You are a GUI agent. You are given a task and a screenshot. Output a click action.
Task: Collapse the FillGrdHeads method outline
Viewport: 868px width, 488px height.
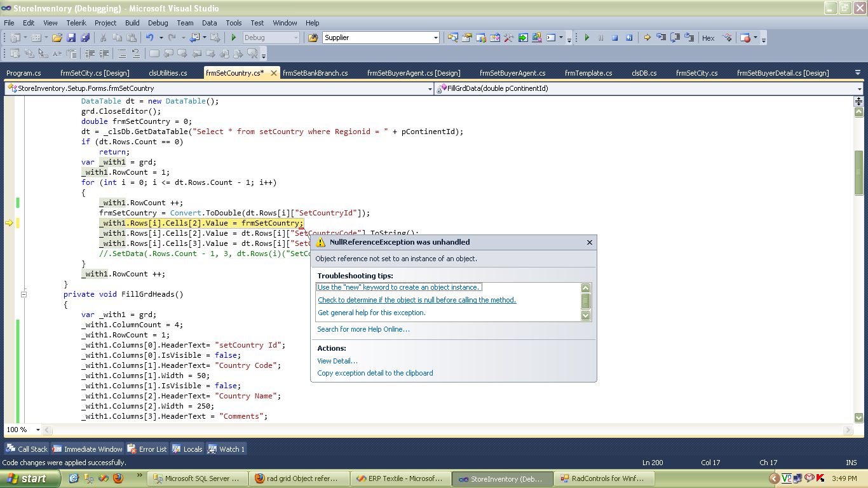pyautogui.click(x=24, y=294)
